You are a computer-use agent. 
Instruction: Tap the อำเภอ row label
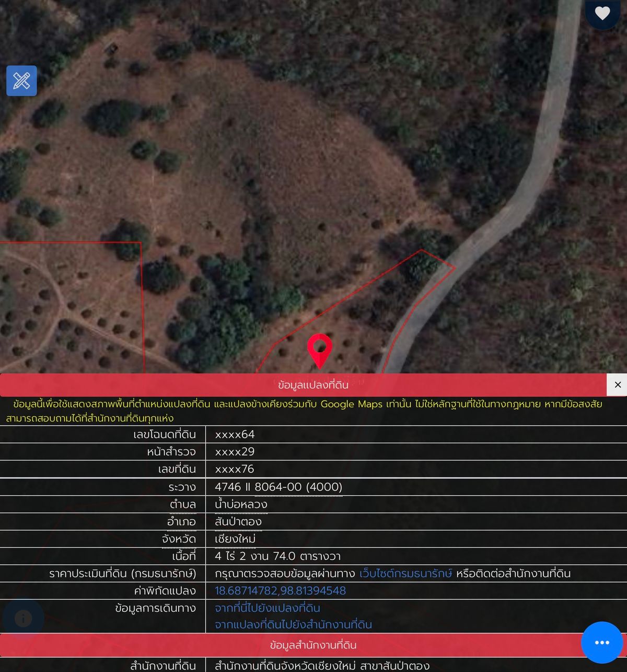tap(182, 522)
